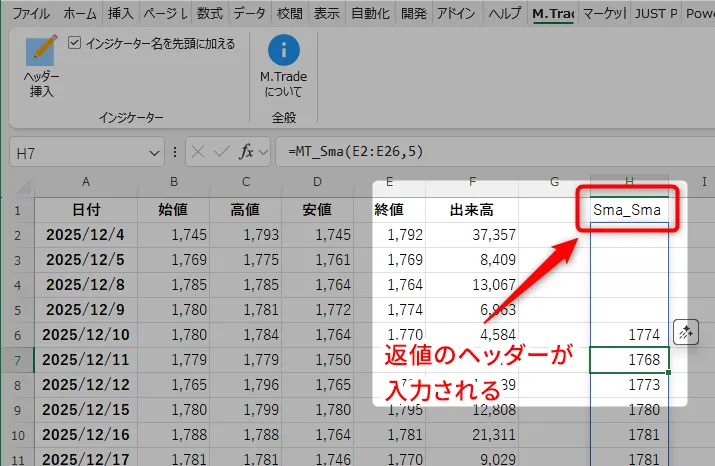The image size is (715, 466).
Task: Click the name box vertical dots handle
Action: pos(175,152)
